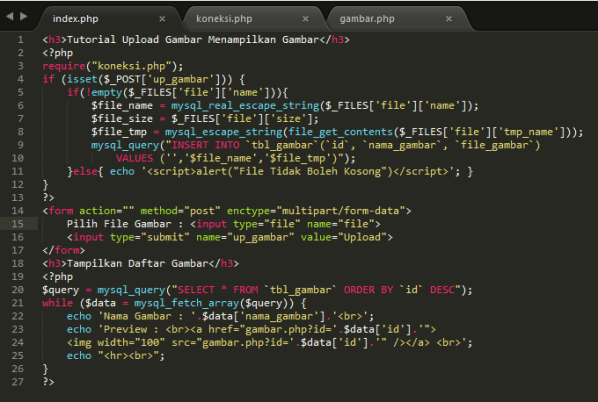Place cursor on 'Tutorial Upload Gambar Menampilkan Gambar' text

coord(193,40)
